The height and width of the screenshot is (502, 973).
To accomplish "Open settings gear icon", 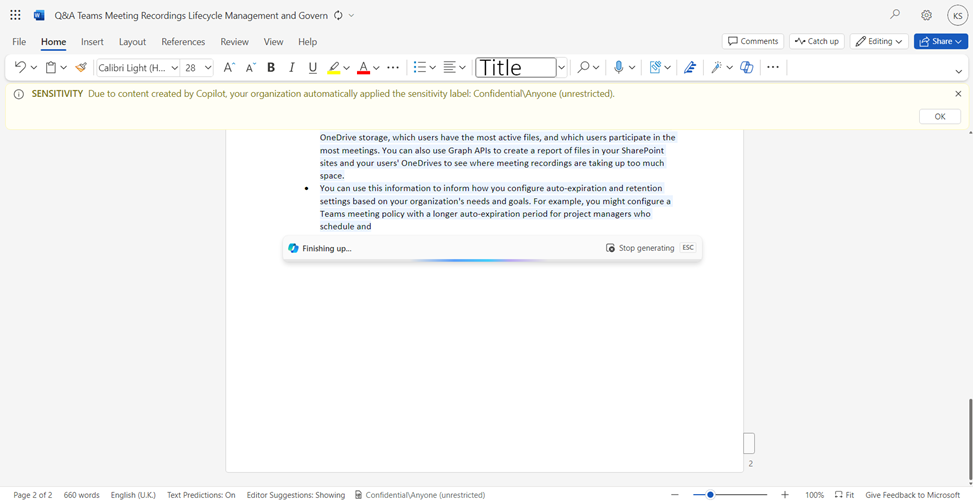I will click(926, 15).
